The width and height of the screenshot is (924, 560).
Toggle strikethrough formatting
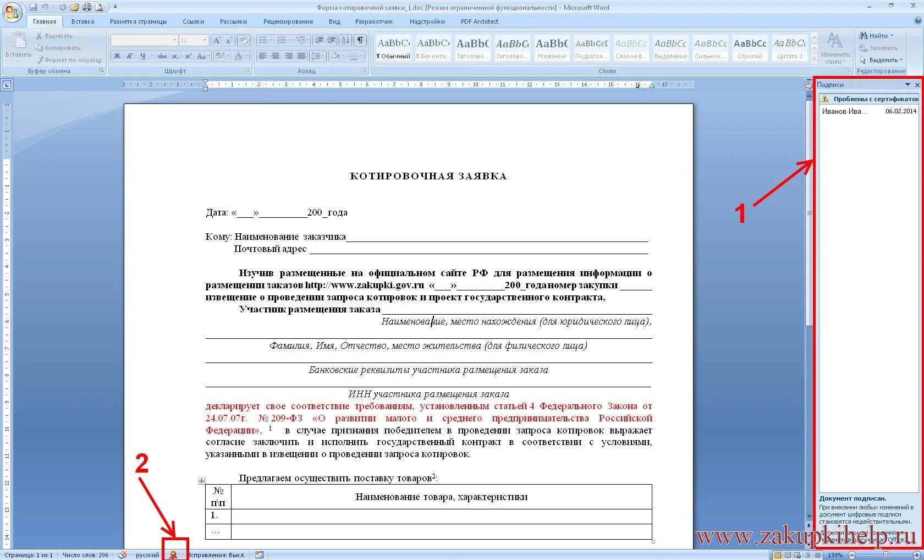(x=162, y=56)
